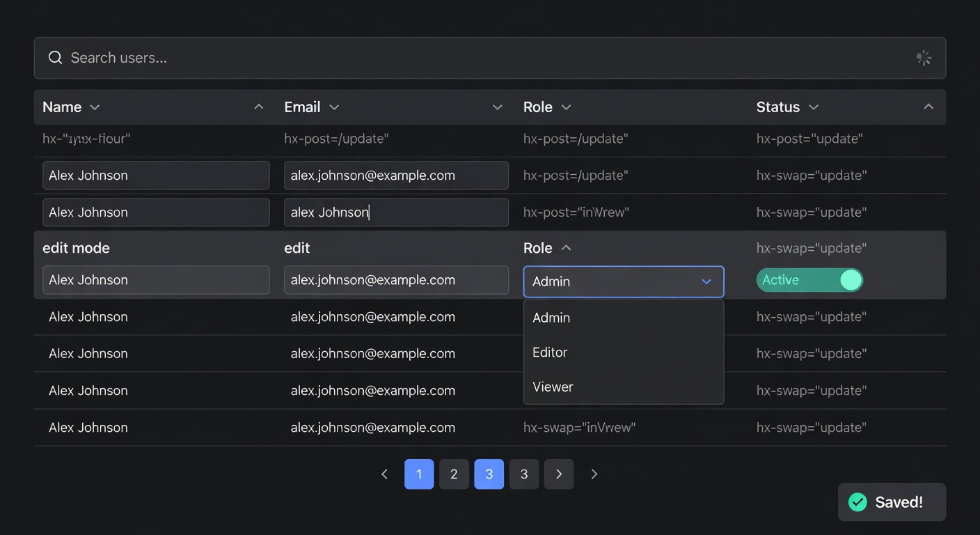Click Name input in the row with 'alex Johnson' email
The width and height of the screenshot is (980, 535).
point(156,212)
